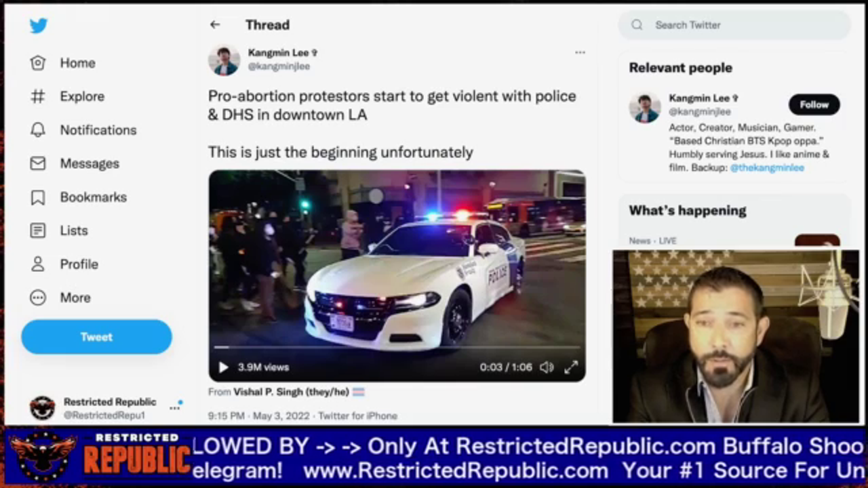This screenshot has height=488, width=868.
Task: Click the blue Tweet button
Action: (x=96, y=337)
